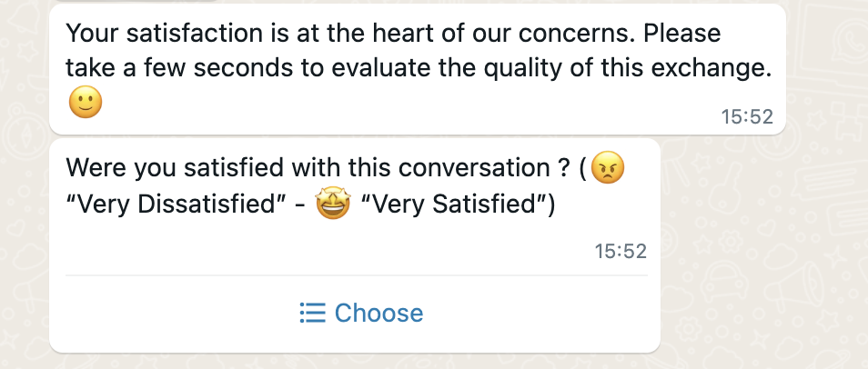Click the divider line above Choose
The height and width of the screenshot is (369, 868).
[x=357, y=275]
